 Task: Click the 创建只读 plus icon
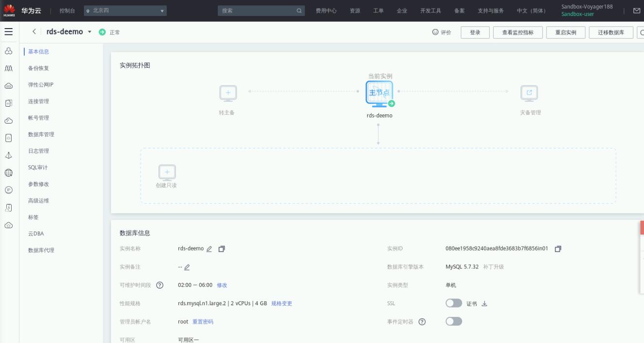click(167, 172)
